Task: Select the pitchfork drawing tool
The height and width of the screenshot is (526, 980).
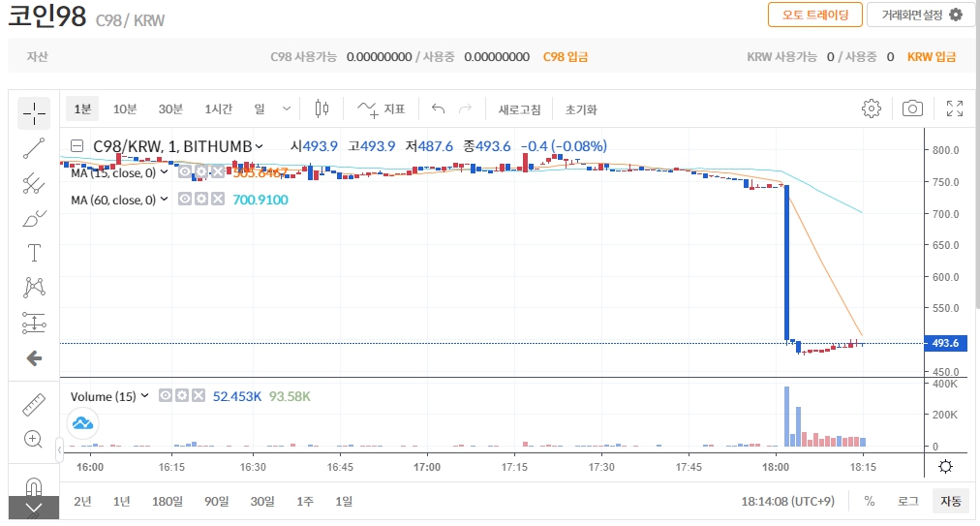Action: (x=34, y=183)
